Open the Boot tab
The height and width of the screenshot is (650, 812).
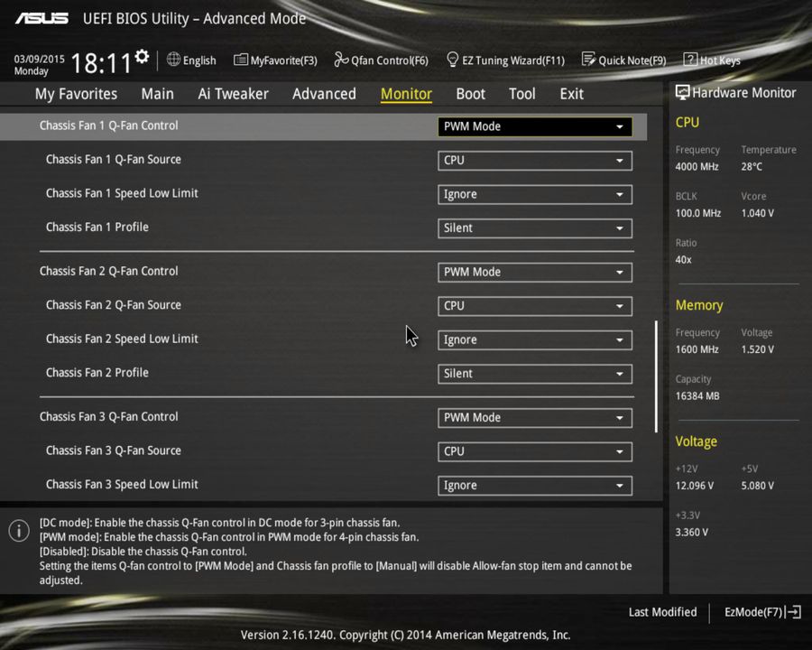click(470, 93)
